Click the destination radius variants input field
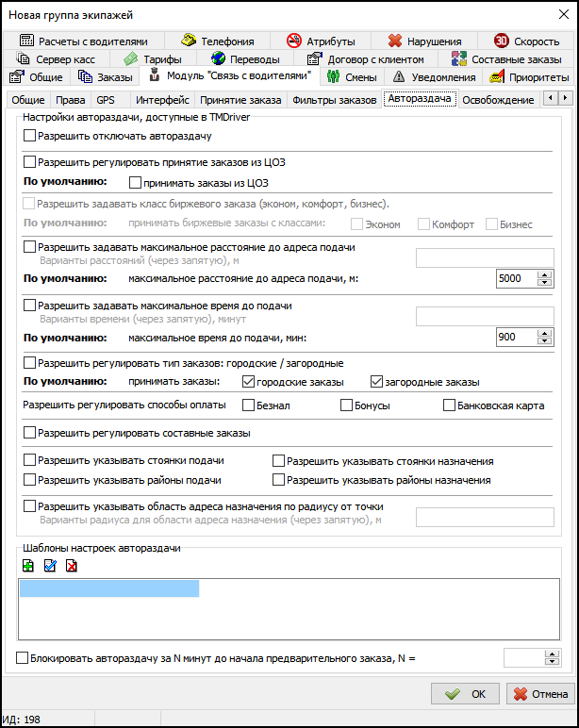Viewport: 579px width, 728px height. tap(485, 516)
